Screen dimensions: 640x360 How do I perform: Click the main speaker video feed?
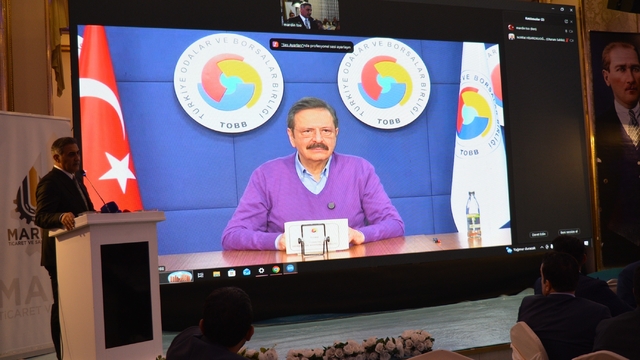click(x=294, y=147)
